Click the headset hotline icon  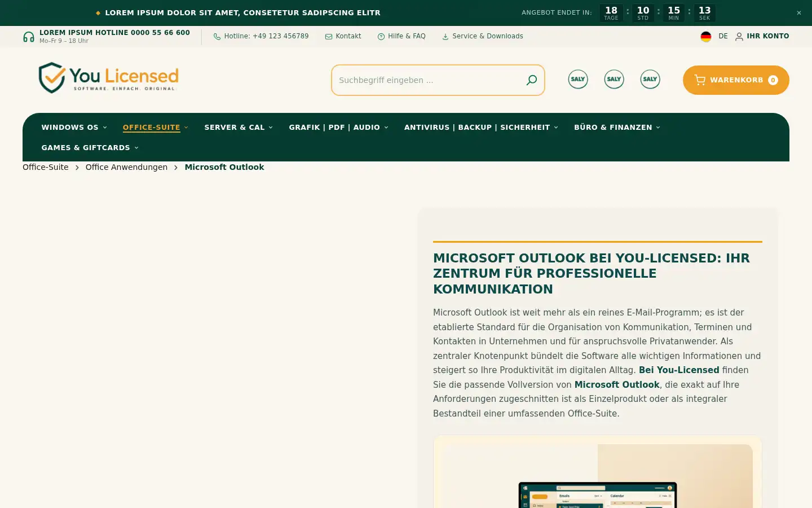point(29,37)
